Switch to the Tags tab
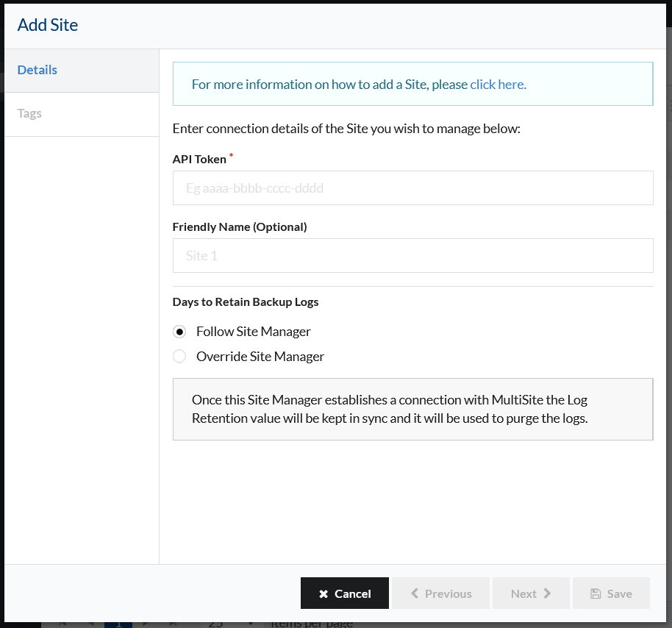This screenshot has height=628, width=672. pos(82,114)
